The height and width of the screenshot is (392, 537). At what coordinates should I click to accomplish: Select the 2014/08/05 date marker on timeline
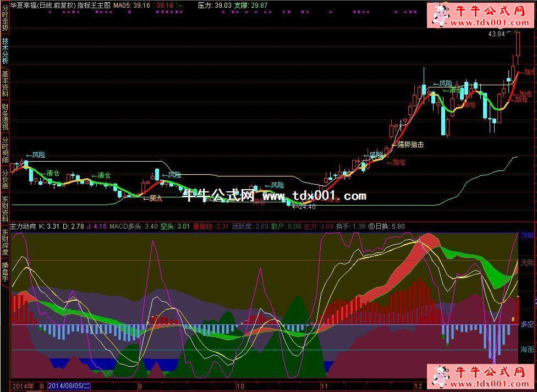(x=68, y=386)
